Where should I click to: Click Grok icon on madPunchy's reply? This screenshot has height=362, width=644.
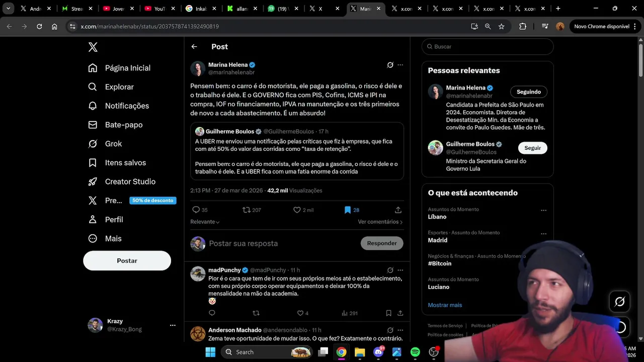tap(390, 270)
